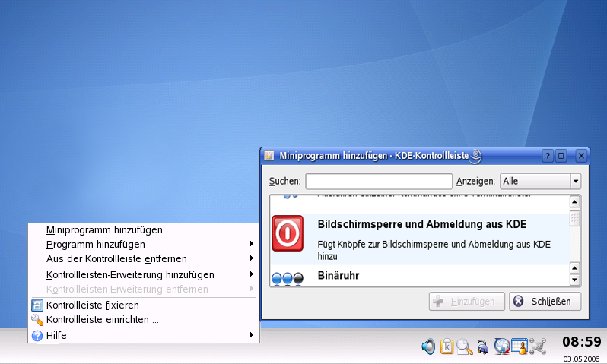Expand Kontrollleisten-Erweiterung hinzufügen submenu
The image size is (607, 364).
[143, 274]
